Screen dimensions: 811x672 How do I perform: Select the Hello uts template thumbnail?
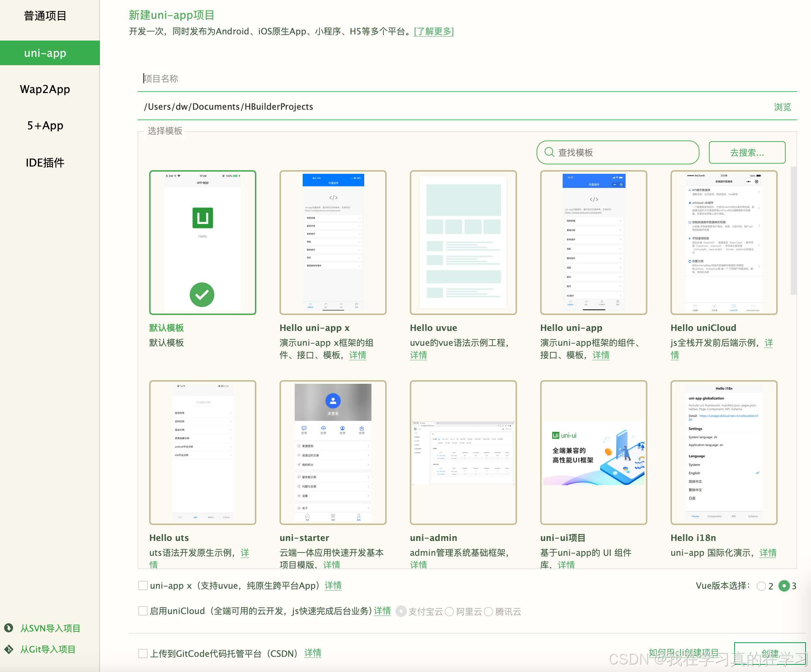point(203,453)
